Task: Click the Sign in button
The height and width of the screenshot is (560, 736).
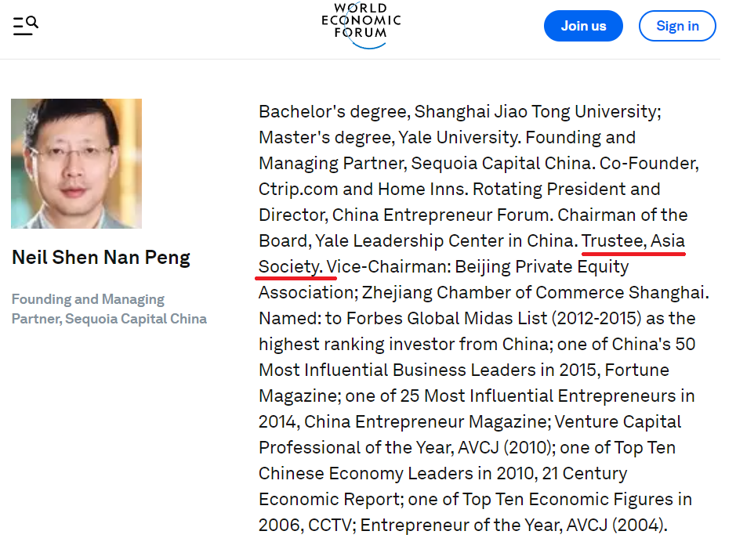Action: click(x=677, y=26)
